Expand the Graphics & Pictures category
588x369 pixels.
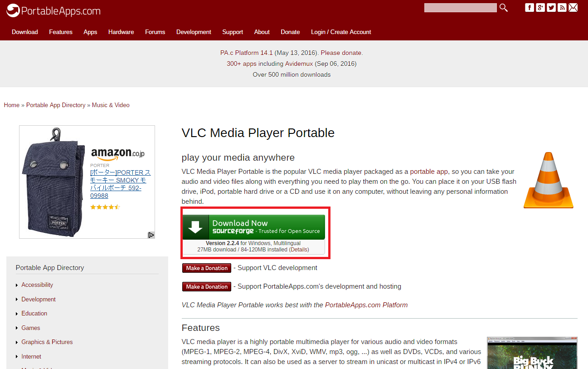(47, 342)
